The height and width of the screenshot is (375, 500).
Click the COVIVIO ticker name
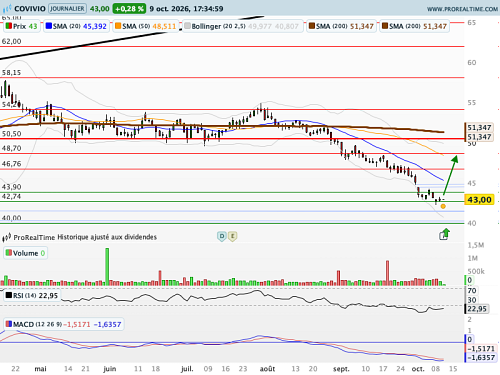pyautogui.click(x=30, y=9)
